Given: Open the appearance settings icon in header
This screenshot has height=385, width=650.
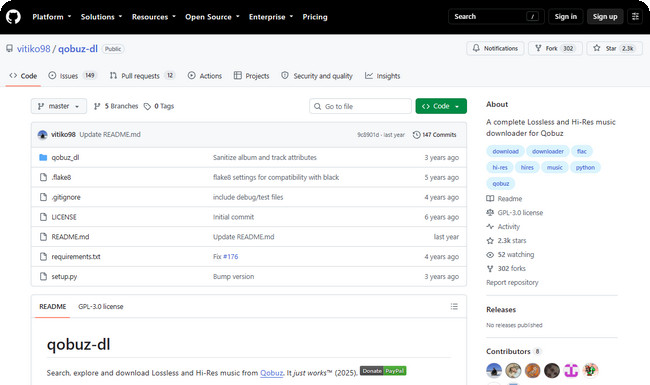Looking at the screenshot, I should [x=635, y=17].
